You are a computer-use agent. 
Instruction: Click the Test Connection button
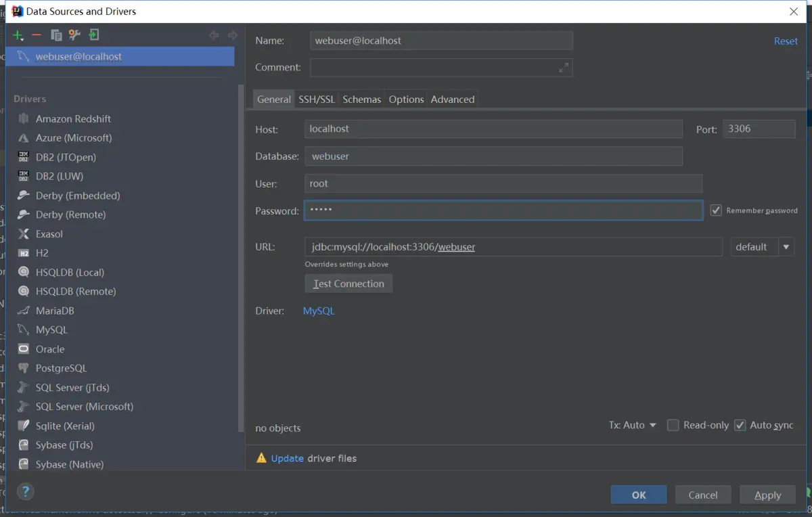pos(348,284)
